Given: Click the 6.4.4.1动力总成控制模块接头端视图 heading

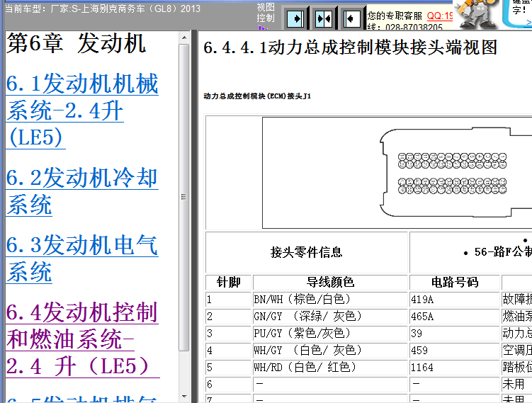Looking at the screenshot, I should [350, 47].
